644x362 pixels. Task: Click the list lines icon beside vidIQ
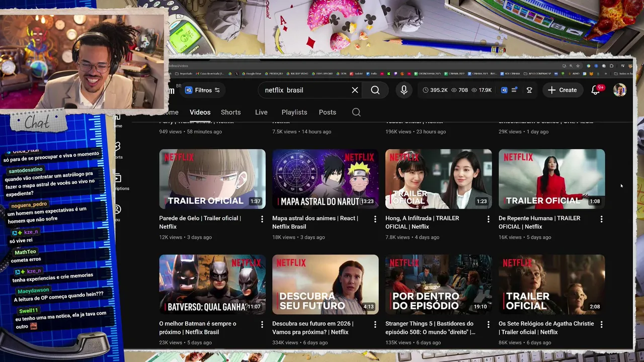(514, 90)
